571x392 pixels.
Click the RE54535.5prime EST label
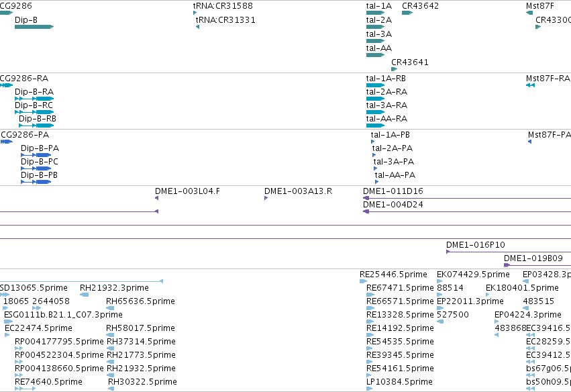pyautogui.click(x=400, y=342)
